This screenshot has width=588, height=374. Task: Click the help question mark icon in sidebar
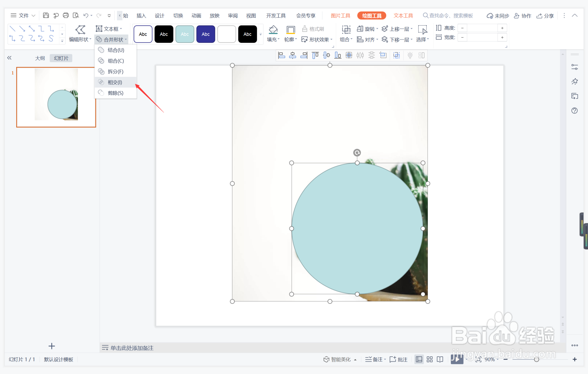(x=574, y=111)
